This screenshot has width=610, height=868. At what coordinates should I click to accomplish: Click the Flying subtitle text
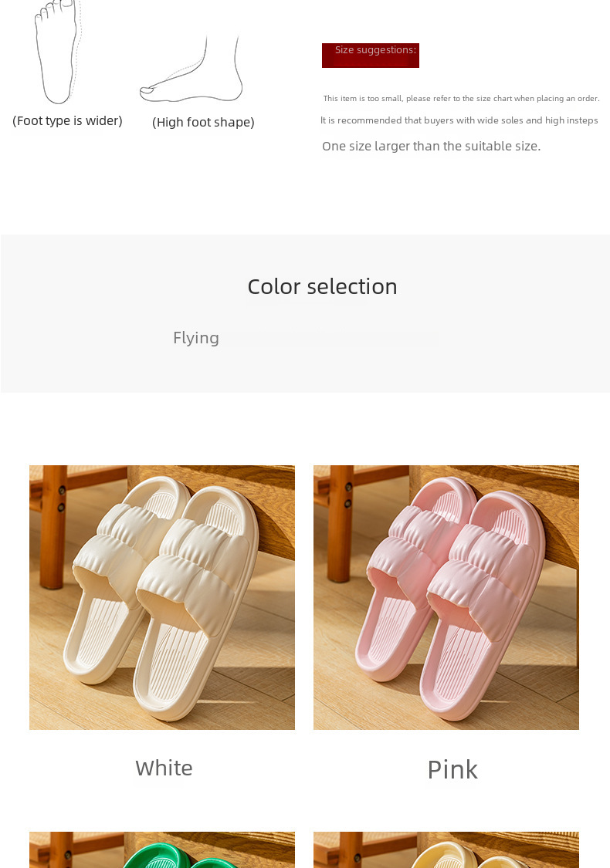click(196, 338)
